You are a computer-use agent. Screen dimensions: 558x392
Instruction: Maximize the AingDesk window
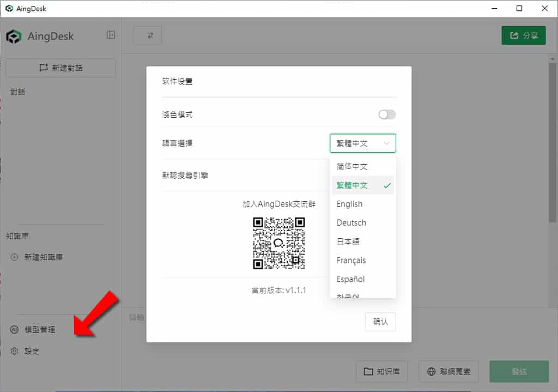tap(519, 9)
